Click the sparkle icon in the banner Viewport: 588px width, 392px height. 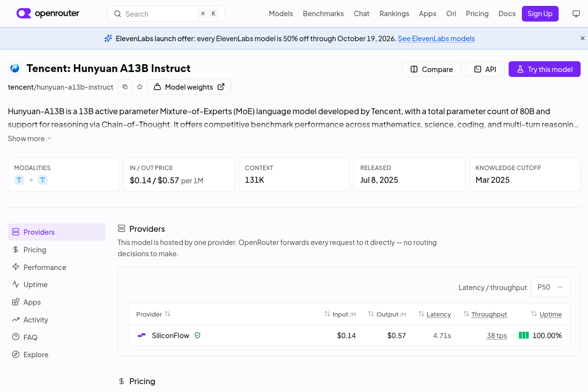coord(108,38)
